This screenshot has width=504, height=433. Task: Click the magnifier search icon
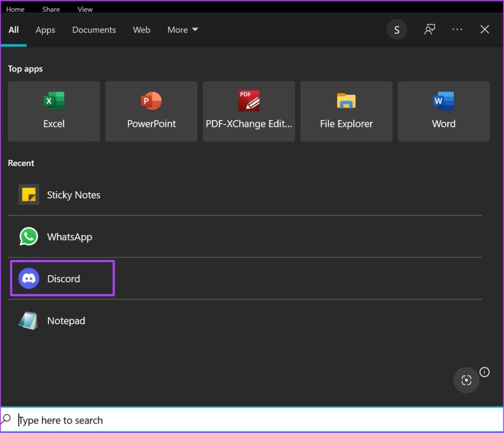tap(6, 419)
